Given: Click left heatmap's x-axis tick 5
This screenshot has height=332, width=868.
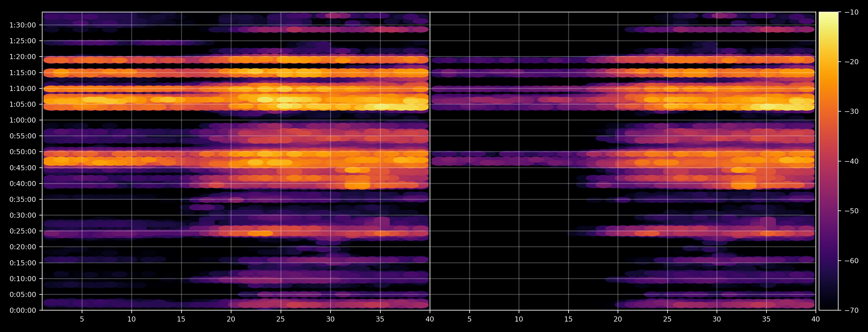Looking at the screenshot, I should pyautogui.click(x=82, y=319).
